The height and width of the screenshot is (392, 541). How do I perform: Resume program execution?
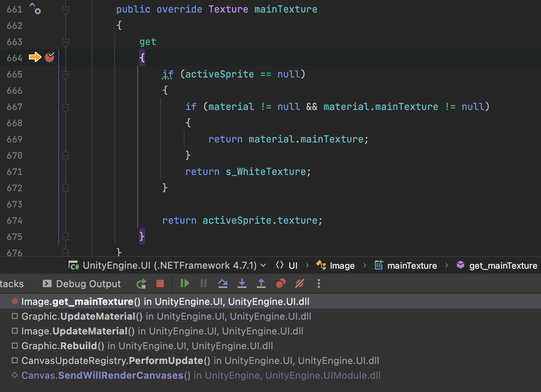(x=185, y=283)
